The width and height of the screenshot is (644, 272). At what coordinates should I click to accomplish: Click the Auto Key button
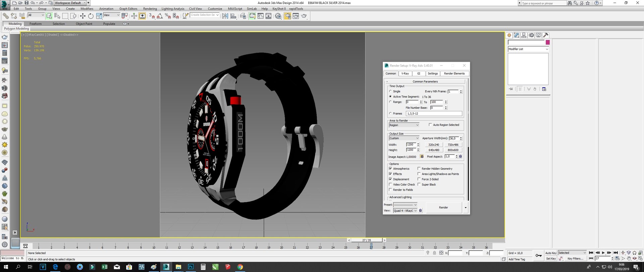click(x=551, y=253)
